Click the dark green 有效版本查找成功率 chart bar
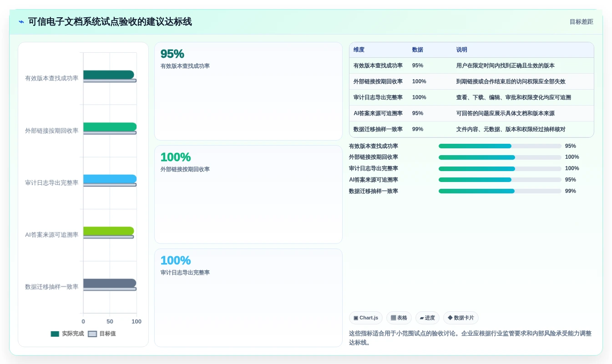The width and height of the screenshot is (612, 364). click(108, 75)
